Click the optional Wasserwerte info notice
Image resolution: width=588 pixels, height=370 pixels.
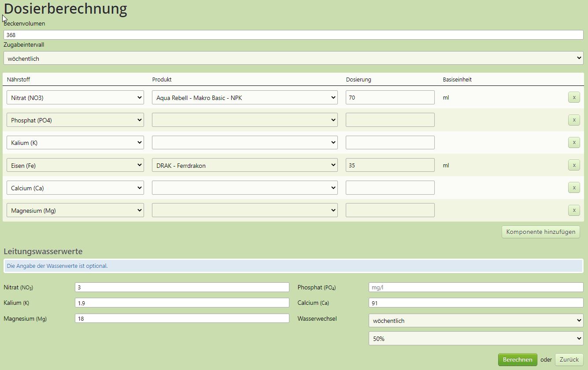click(293, 266)
